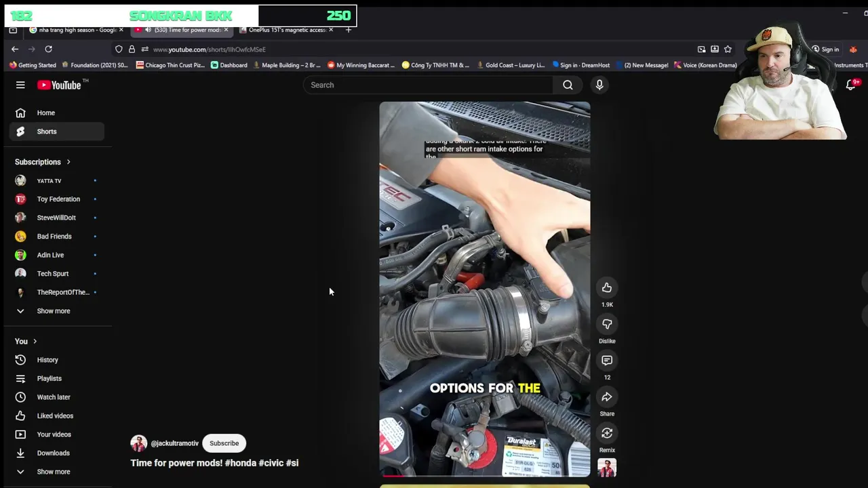
Task: Reload the current page
Action: point(48,49)
